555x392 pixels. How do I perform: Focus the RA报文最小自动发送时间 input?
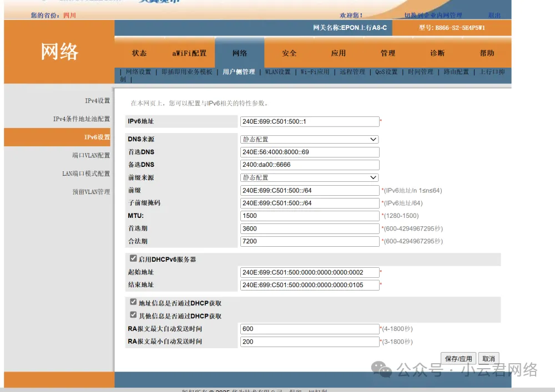[310, 342]
